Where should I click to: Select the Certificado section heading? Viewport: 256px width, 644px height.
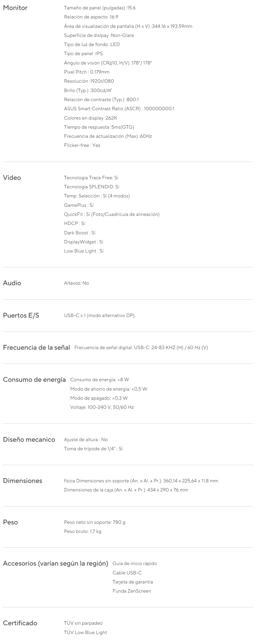[x=20, y=623]
